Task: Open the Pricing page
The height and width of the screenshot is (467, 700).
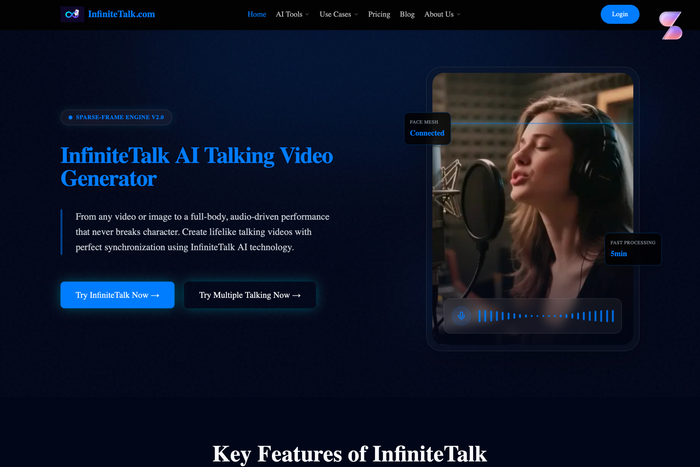Action: click(x=379, y=14)
